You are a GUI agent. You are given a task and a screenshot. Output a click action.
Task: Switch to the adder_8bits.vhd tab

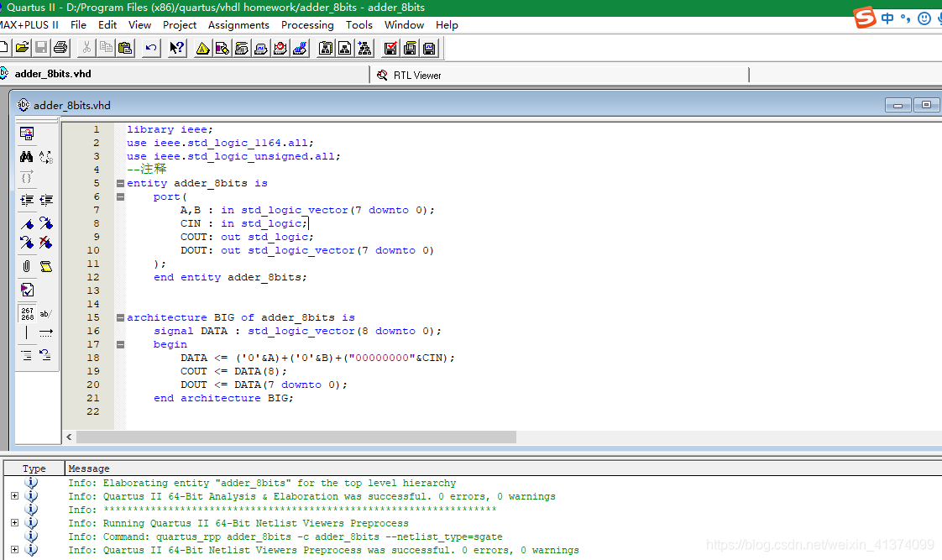(x=184, y=74)
